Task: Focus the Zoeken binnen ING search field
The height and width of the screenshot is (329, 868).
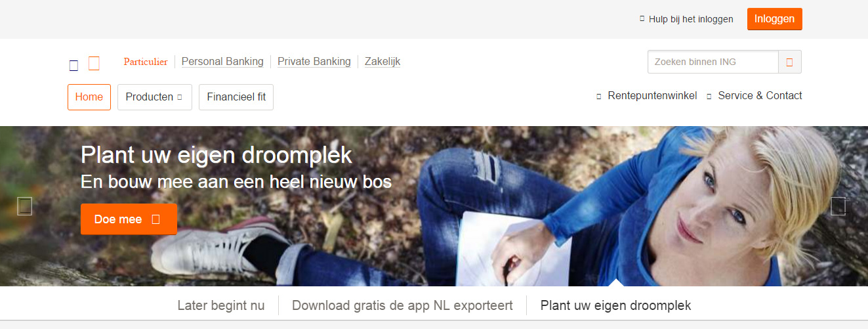Action: pyautogui.click(x=713, y=62)
